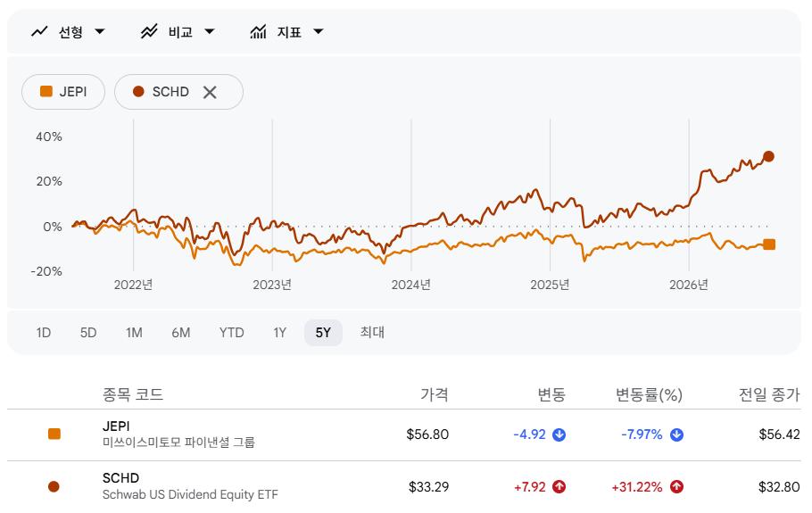812x513 pixels.
Task: Click the red up arrow beside +7.92
Action: tap(559, 487)
